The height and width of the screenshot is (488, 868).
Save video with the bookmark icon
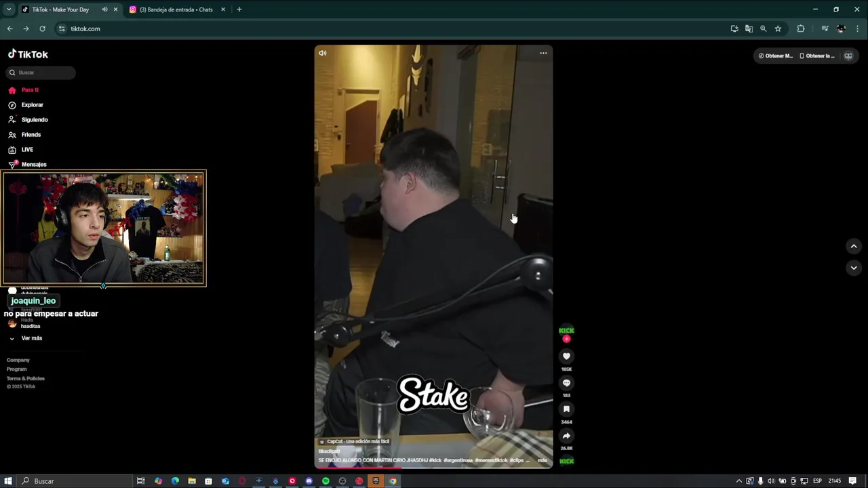pos(566,409)
